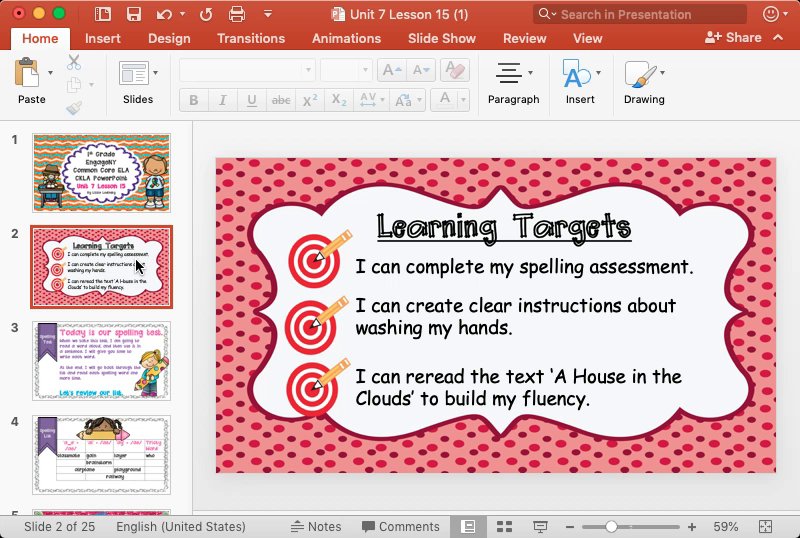This screenshot has height=538, width=800.
Task: Open character spacing options
Action: (x=371, y=100)
